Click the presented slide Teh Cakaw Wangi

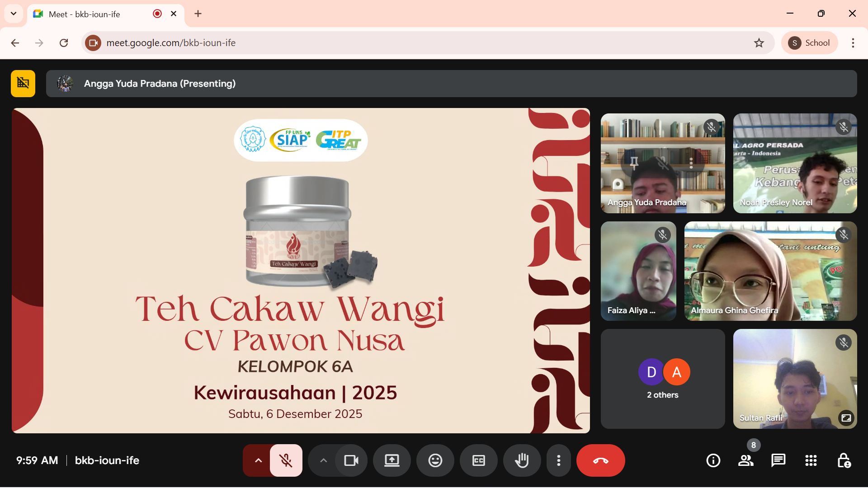(x=301, y=271)
